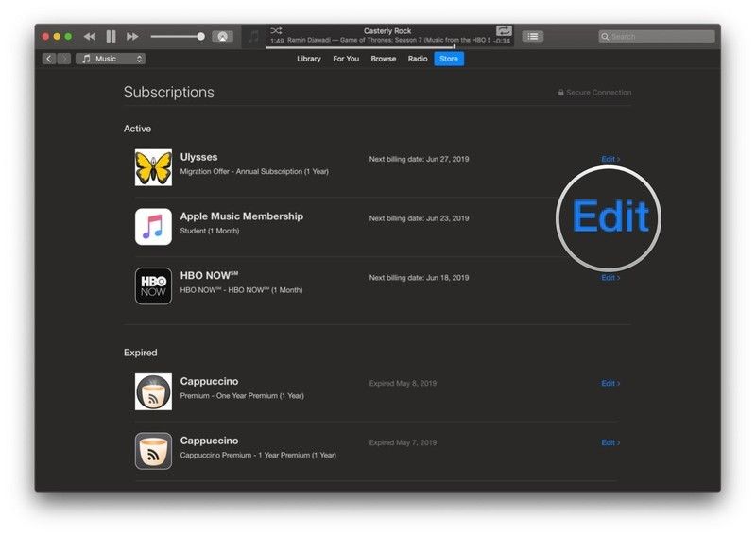Click the HBO NOW app icon
The image size is (756, 536).
tap(153, 286)
